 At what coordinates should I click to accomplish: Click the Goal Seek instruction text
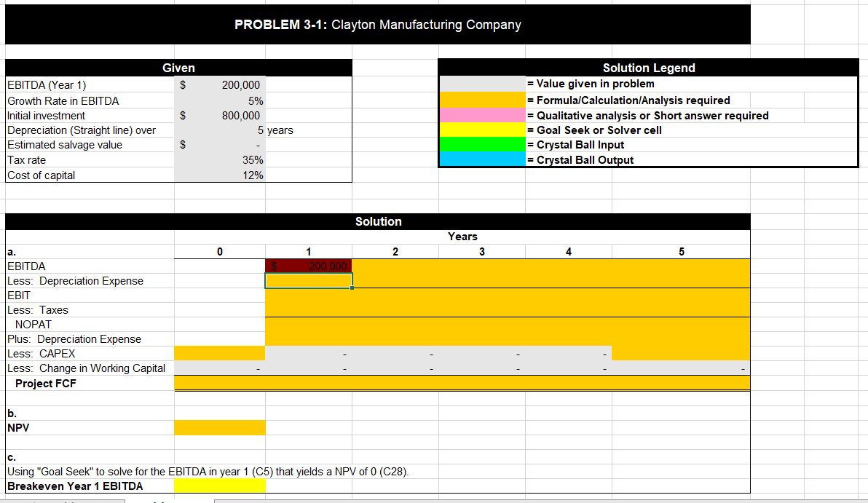tap(208, 472)
